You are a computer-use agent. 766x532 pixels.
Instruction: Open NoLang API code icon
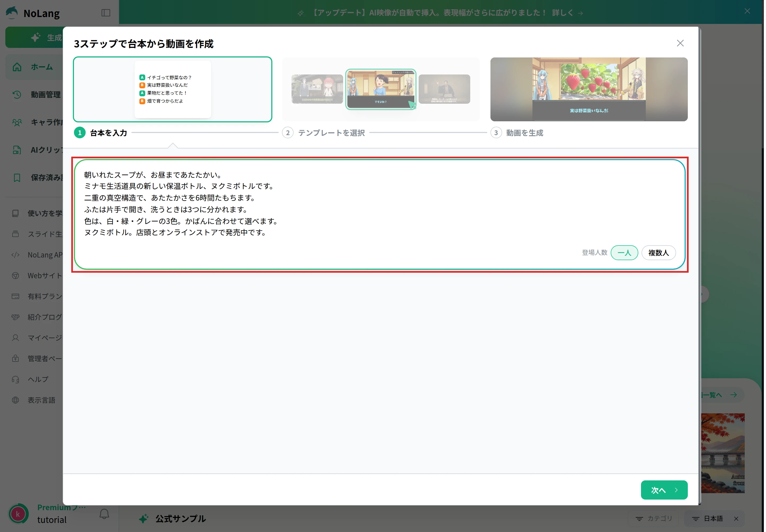[16, 255]
